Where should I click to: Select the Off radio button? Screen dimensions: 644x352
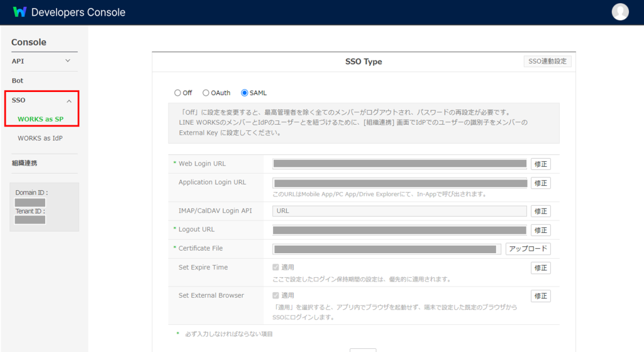pyautogui.click(x=178, y=93)
